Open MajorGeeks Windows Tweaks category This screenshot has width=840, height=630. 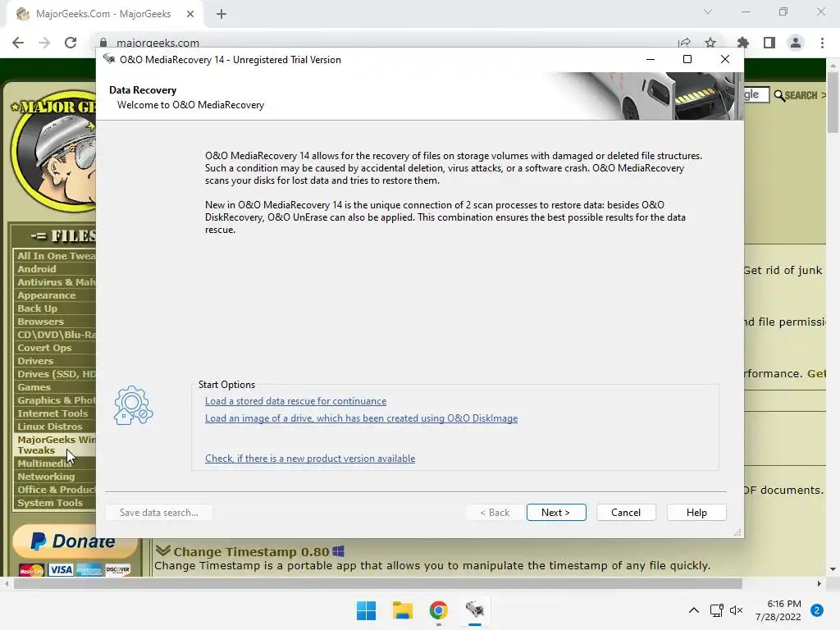pos(56,445)
